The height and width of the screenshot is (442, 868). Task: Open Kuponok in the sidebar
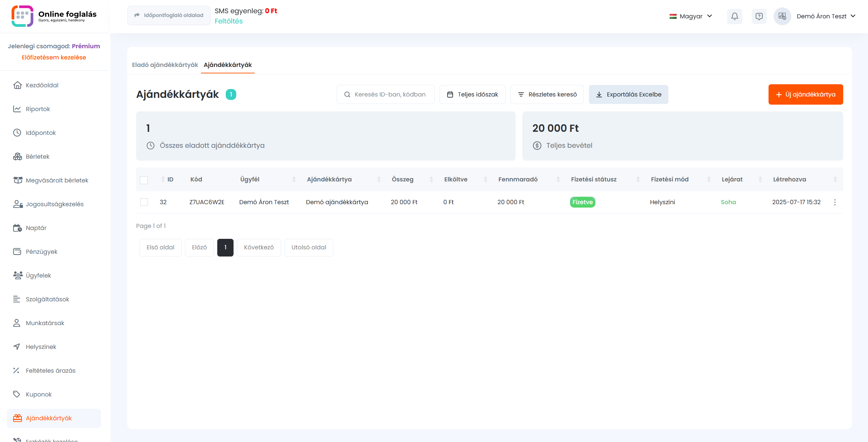click(39, 394)
